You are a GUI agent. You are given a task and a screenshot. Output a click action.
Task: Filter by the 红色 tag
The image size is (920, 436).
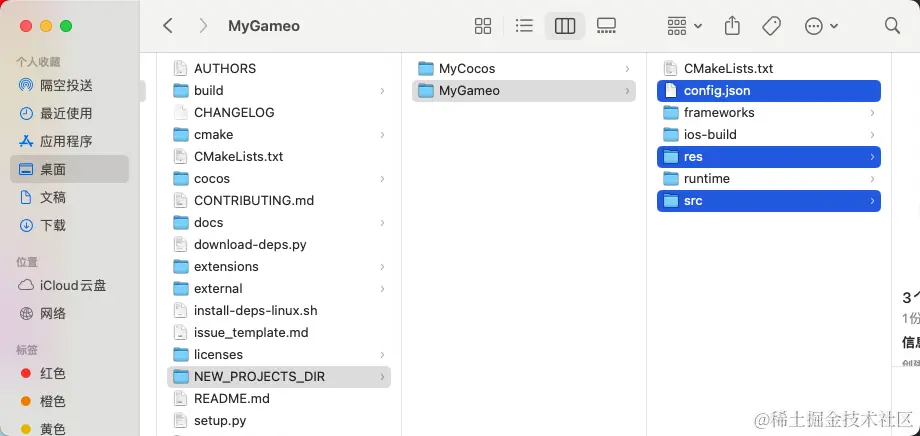pos(69,374)
